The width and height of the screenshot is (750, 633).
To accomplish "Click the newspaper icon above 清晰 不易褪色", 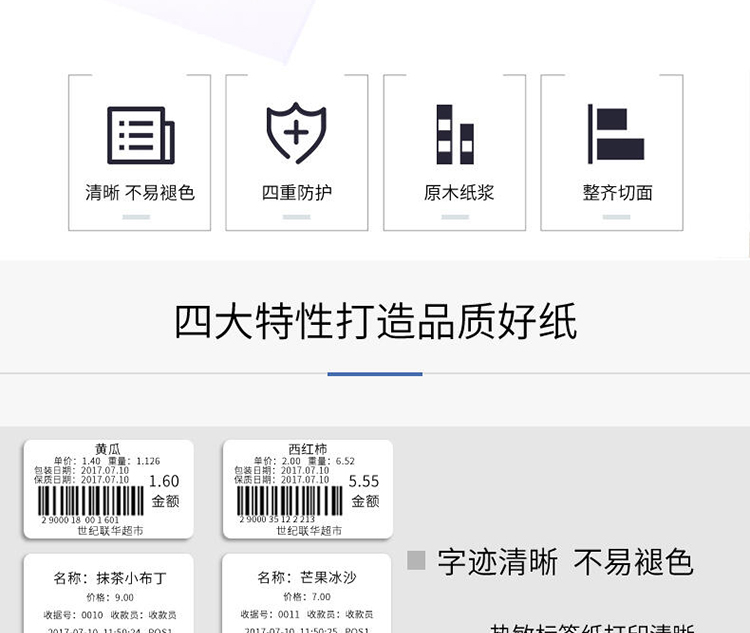I will [x=140, y=135].
